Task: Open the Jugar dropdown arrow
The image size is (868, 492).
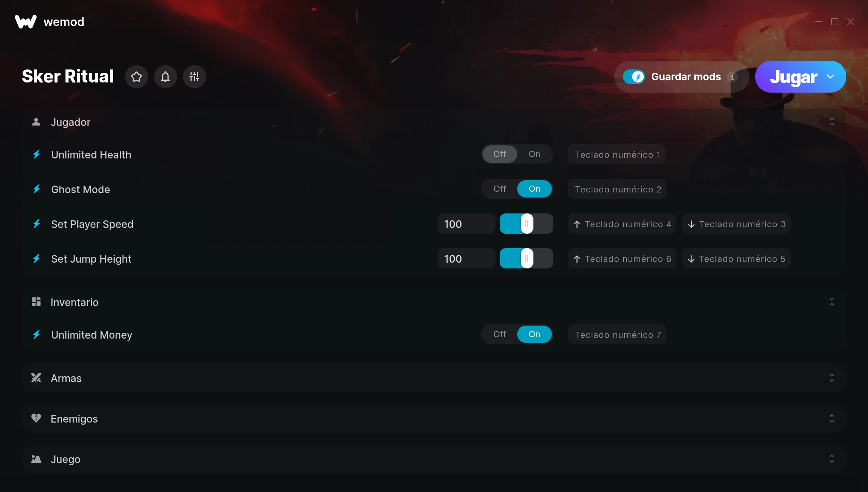Action: 830,77
